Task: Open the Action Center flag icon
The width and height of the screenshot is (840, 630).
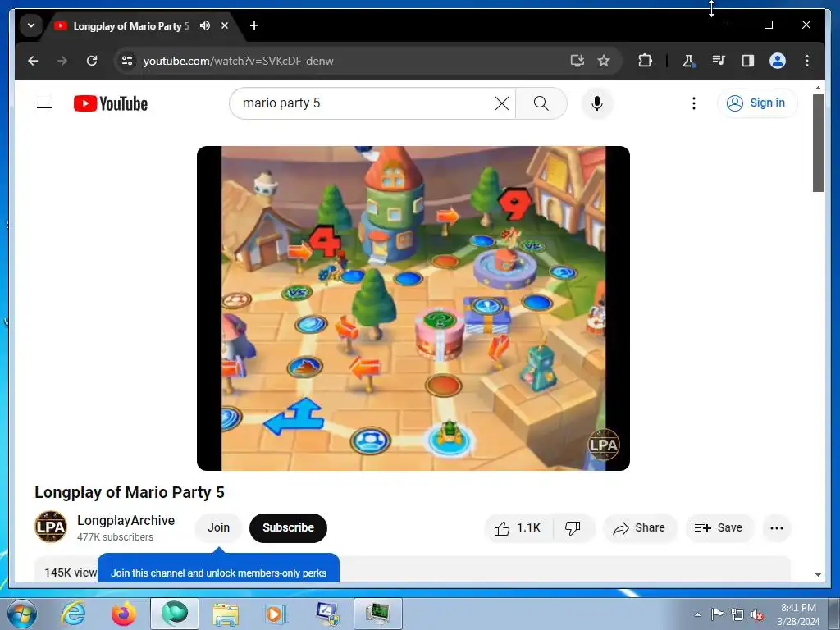Action: (717, 614)
